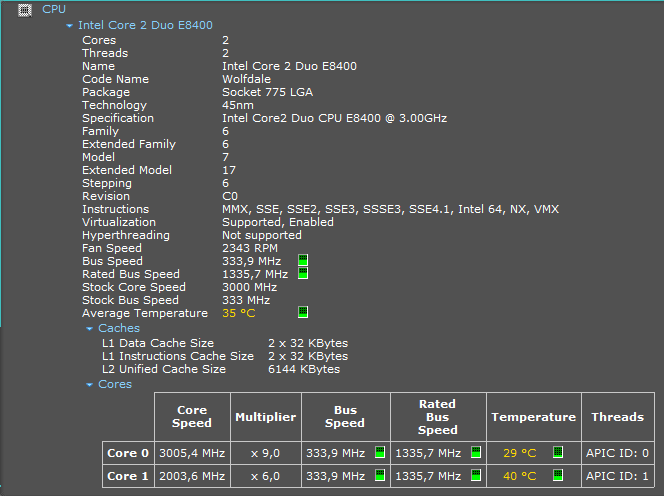The height and width of the screenshot is (496, 664).
Task: Click the Core Speed column header
Action: pos(192,417)
